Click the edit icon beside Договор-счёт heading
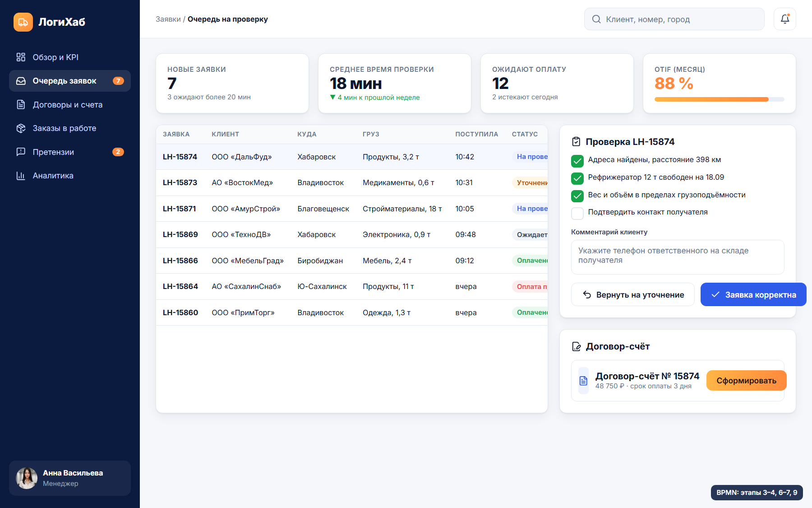Viewport: 812px width, 508px height. [x=576, y=346]
